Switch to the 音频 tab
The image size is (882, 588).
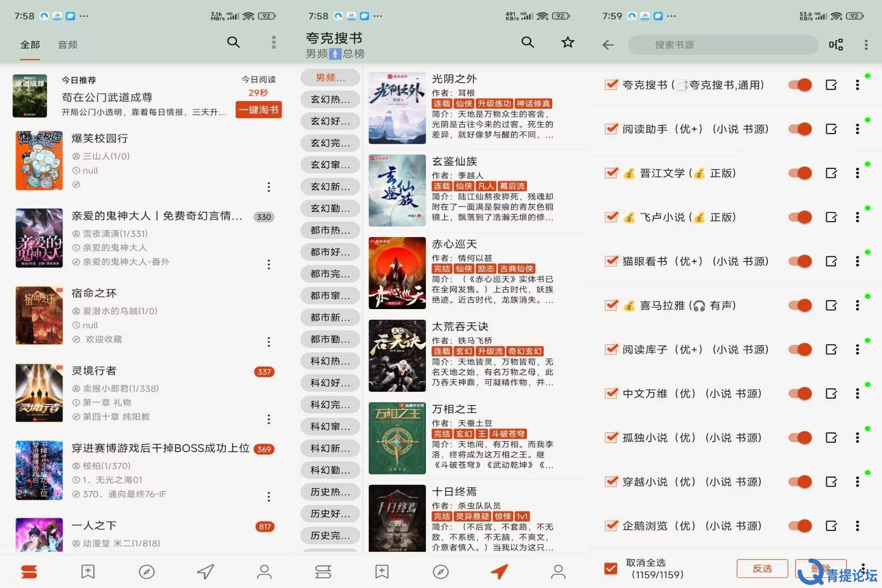tap(68, 45)
